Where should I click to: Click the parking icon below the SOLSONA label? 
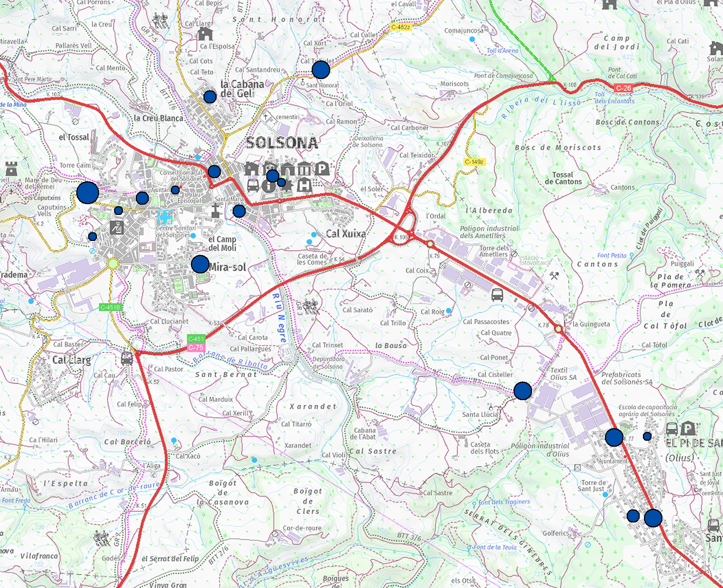[322, 169]
